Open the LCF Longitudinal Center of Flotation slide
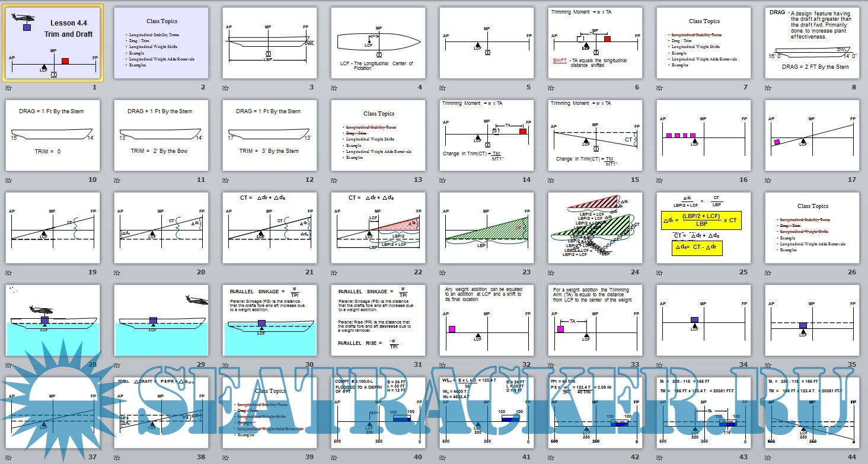This screenshot has width=868, height=464. (378, 43)
